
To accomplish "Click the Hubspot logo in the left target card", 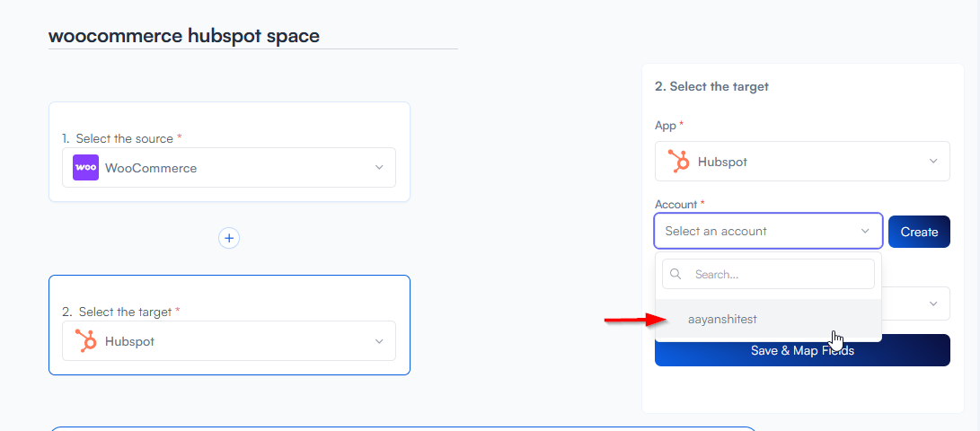I will 86,341.
